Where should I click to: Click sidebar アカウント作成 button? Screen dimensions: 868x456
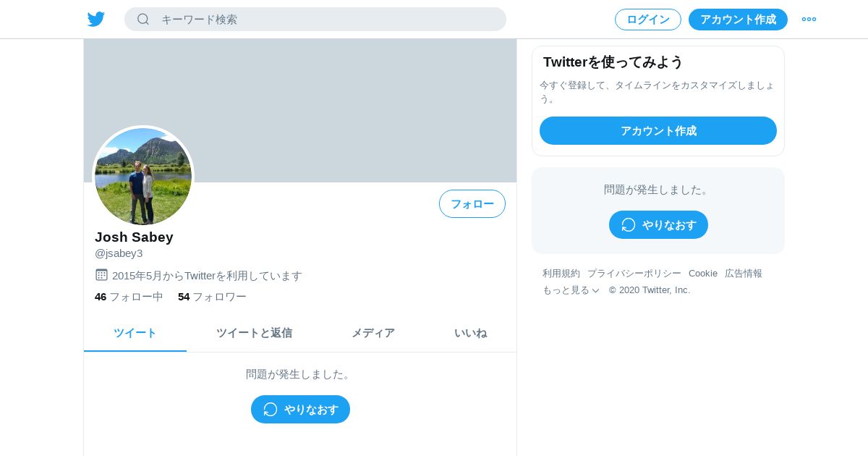pos(658,131)
